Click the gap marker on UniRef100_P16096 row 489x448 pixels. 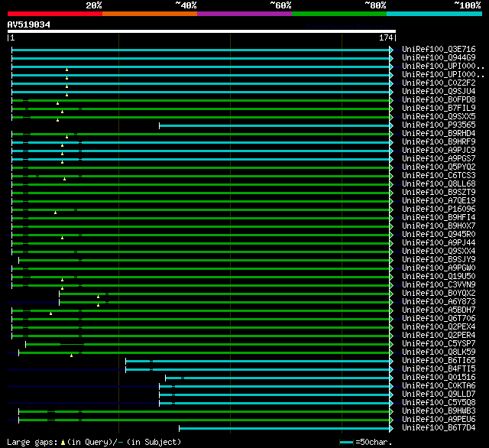55,213
